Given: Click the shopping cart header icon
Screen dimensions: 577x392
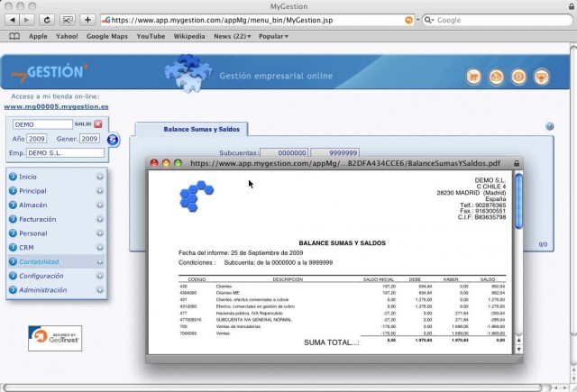Looking at the screenshot, I should pyautogui.click(x=473, y=77).
